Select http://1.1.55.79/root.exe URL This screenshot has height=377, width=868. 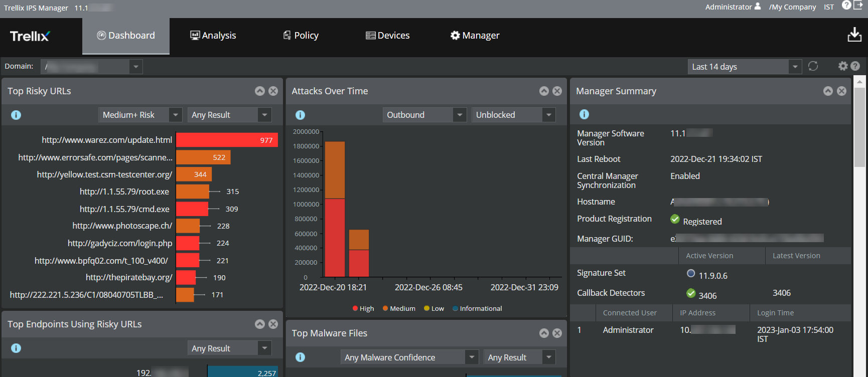(124, 192)
